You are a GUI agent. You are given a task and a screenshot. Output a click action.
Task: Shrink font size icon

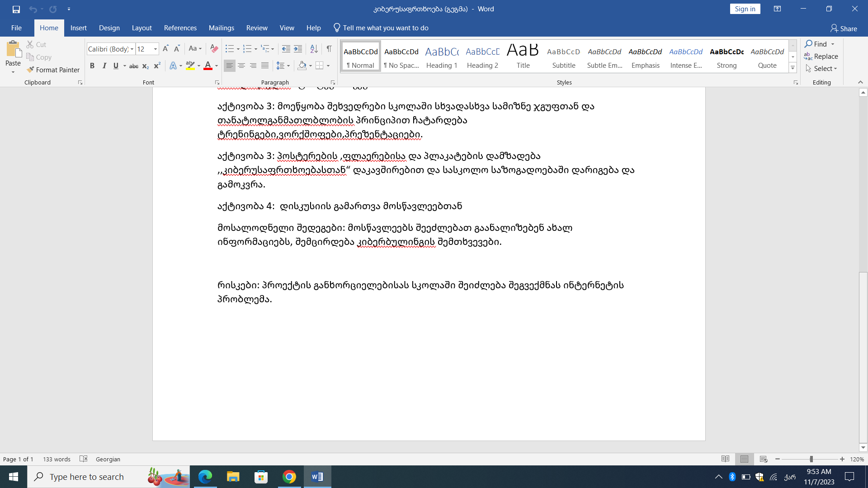click(x=177, y=49)
